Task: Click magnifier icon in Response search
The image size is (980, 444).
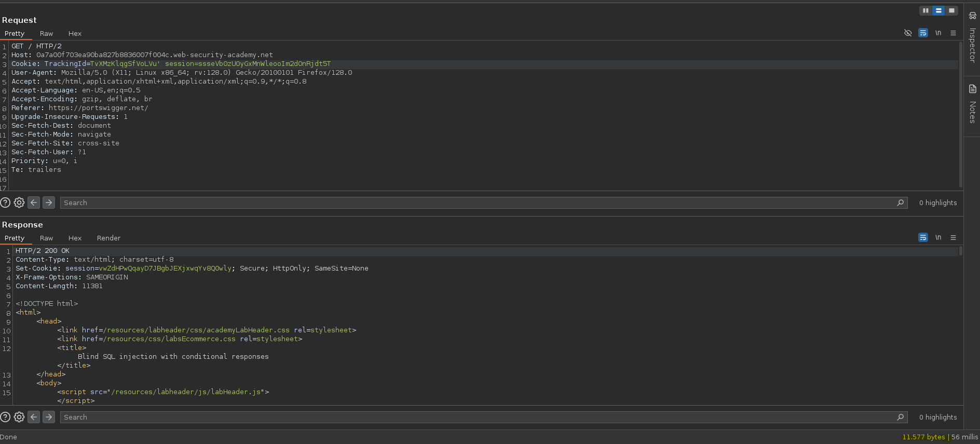Action: [901, 417]
